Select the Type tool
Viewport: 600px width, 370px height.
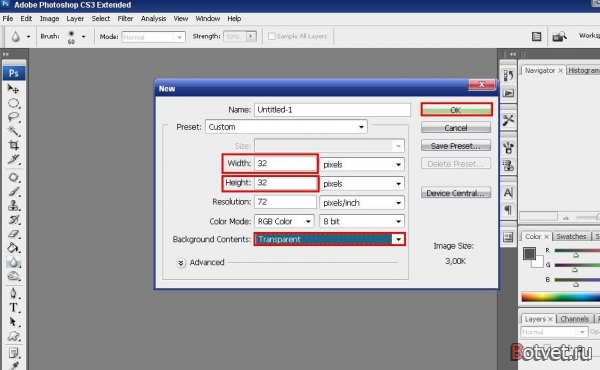click(13, 307)
